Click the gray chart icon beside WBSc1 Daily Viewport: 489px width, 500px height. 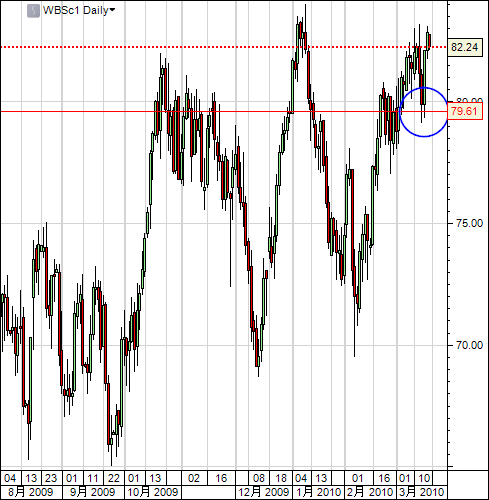click(x=33, y=11)
